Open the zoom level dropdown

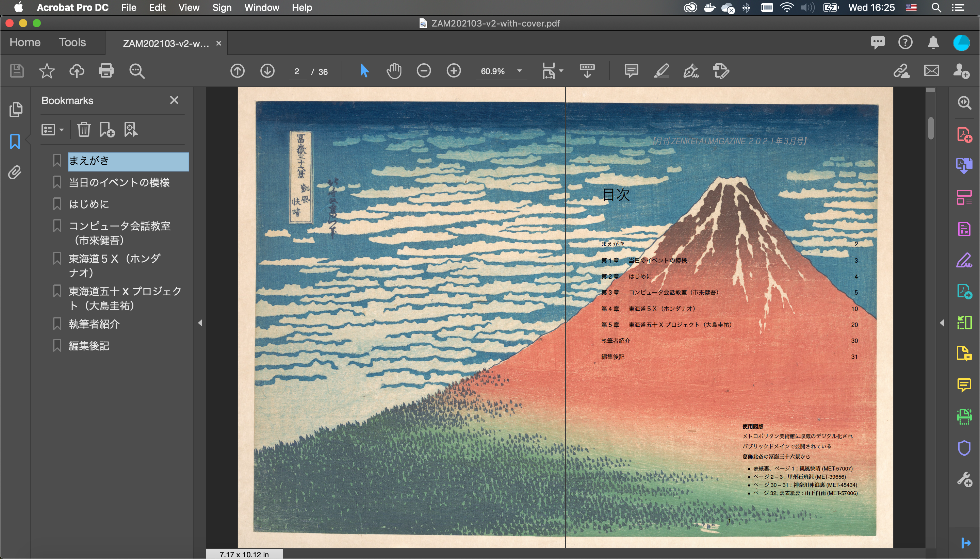(519, 71)
